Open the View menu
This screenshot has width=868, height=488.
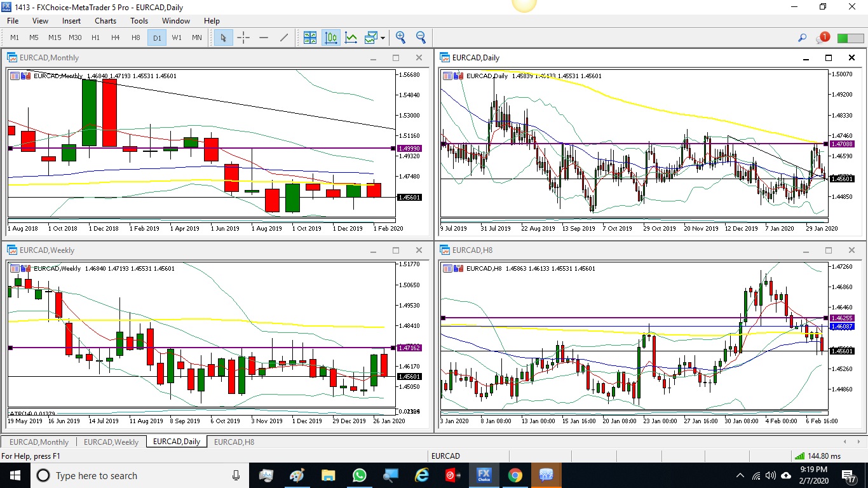coord(40,20)
